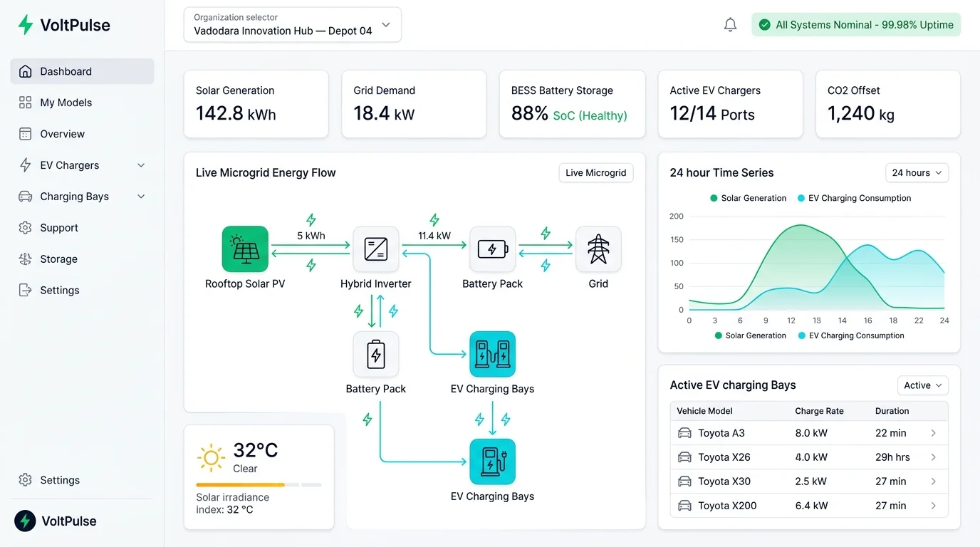The height and width of the screenshot is (547, 980).
Task: Click the Vehicle Model column header
Action: point(704,411)
